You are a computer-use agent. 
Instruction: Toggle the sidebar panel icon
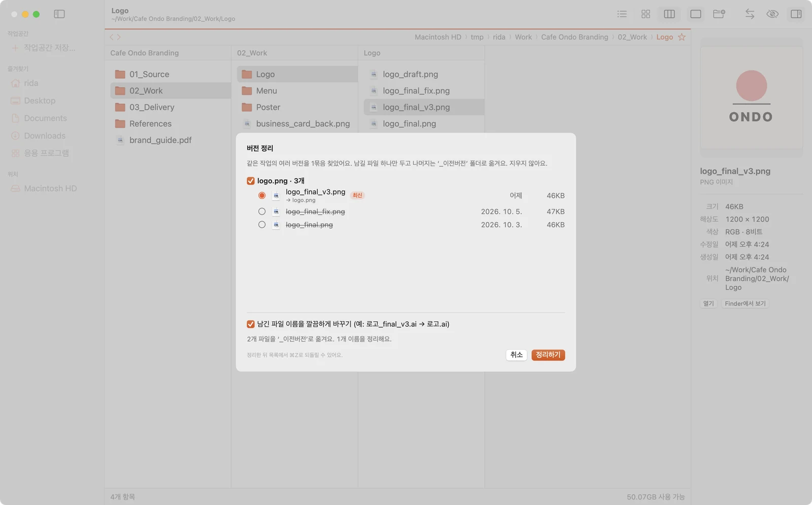[x=59, y=14]
